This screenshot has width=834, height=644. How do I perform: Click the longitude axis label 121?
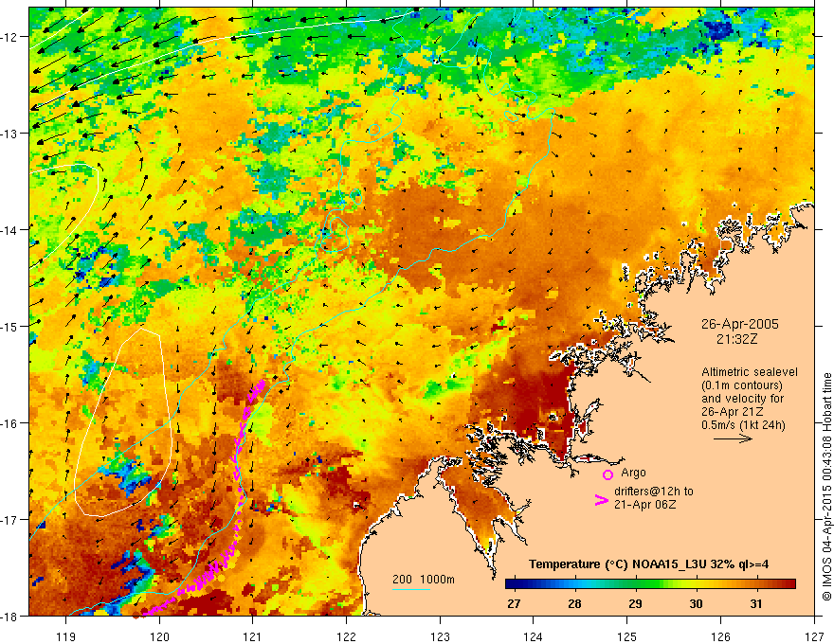pyautogui.click(x=253, y=636)
